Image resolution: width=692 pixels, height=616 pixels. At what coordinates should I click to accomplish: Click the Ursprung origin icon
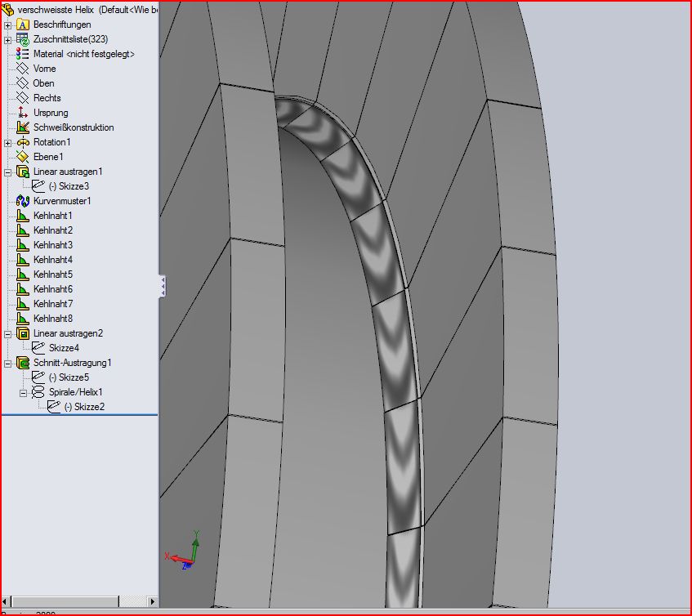coord(23,113)
